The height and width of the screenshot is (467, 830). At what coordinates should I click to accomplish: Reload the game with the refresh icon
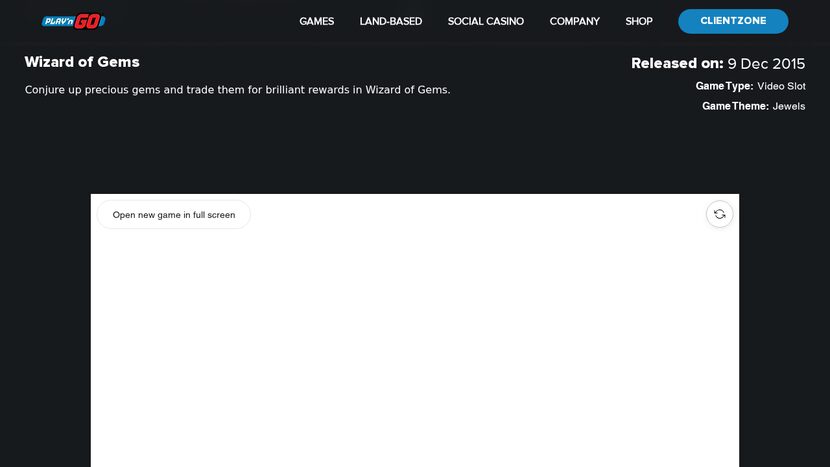[719, 214]
